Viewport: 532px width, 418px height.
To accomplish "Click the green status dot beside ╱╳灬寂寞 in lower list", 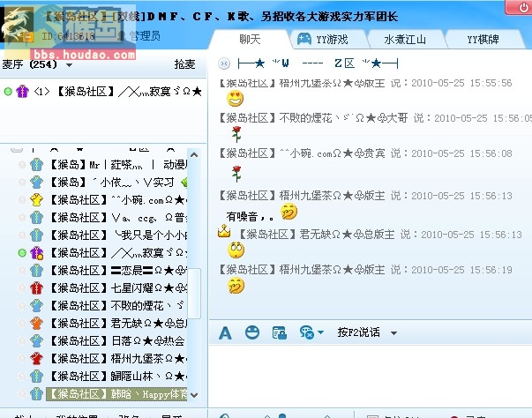I will 22,253.
